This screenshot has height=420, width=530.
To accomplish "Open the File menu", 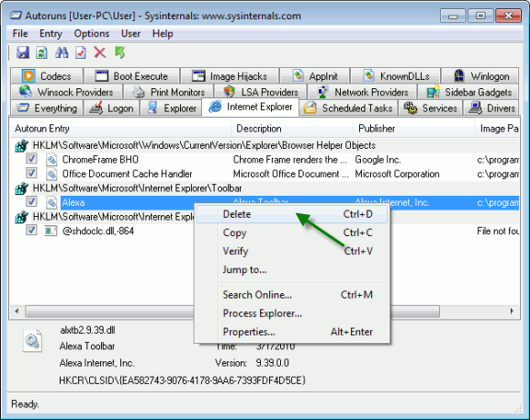I will pos(20,33).
